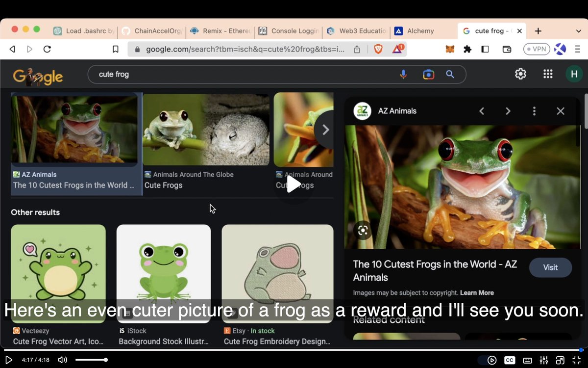Image resolution: width=588 pixels, height=368 pixels.
Task: Switch to Alchemy tab
Action: (x=422, y=30)
